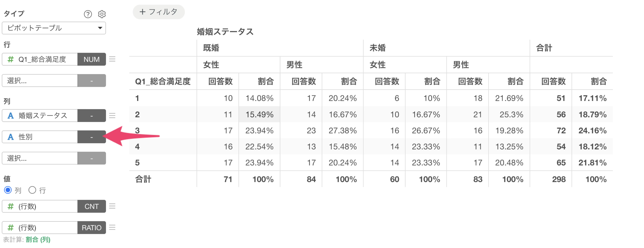Image resolution: width=644 pixels, height=248 pixels.
Task: Click the 既婚 column group header
Action: pyautogui.click(x=211, y=48)
